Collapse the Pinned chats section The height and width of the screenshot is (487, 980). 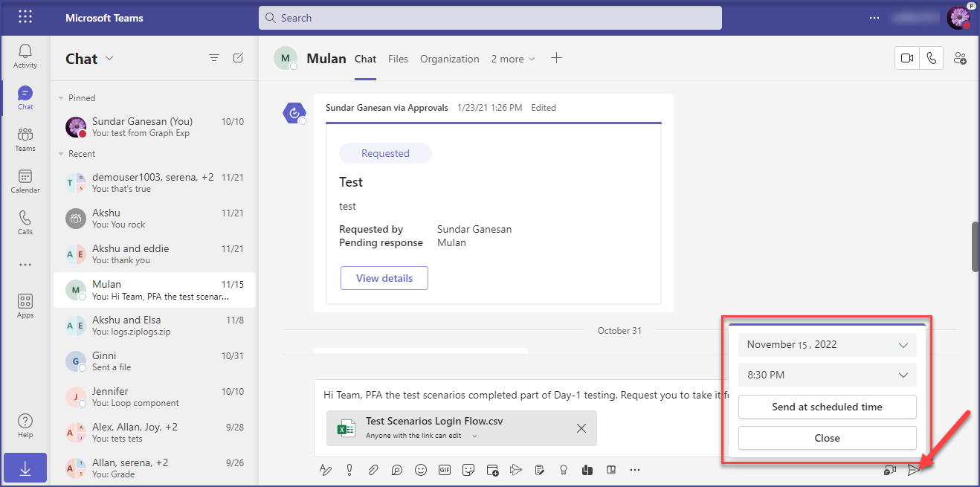tap(61, 98)
